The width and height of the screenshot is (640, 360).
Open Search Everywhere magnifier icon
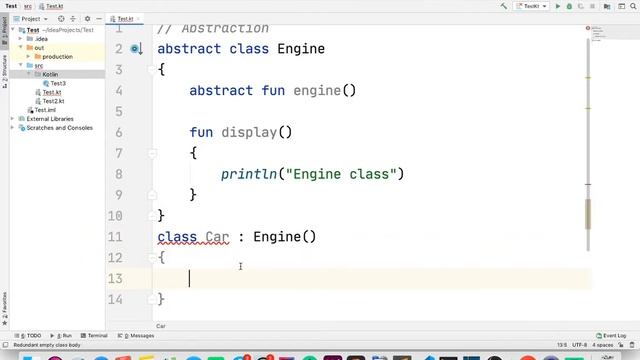pos(633,6)
